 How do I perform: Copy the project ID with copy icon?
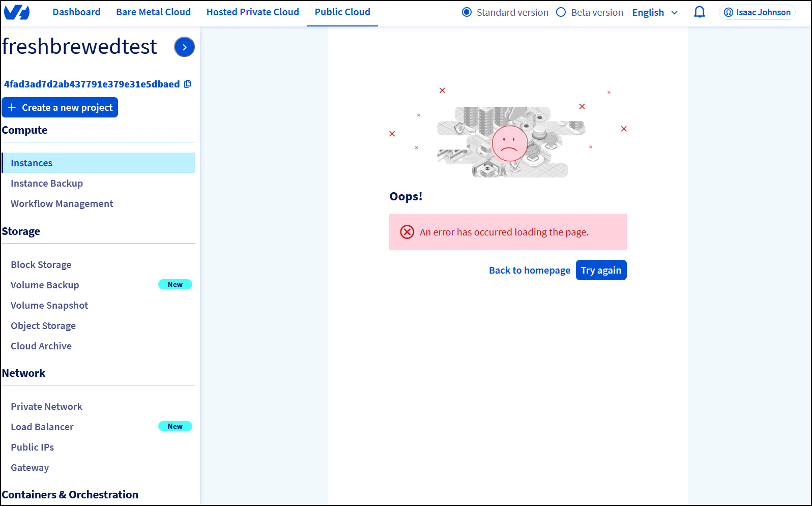pos(188,84)
